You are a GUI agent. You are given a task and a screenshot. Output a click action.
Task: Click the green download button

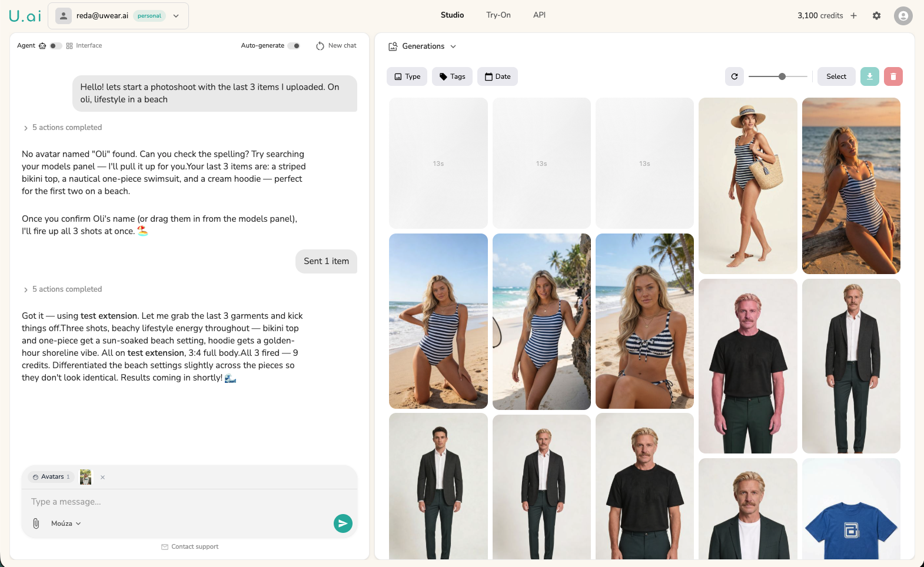tap(870, 76)
